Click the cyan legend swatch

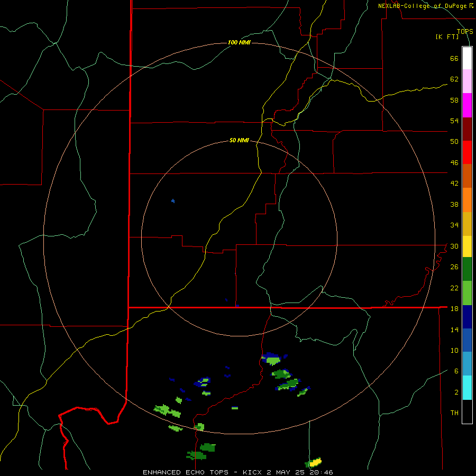pos(467,388)
